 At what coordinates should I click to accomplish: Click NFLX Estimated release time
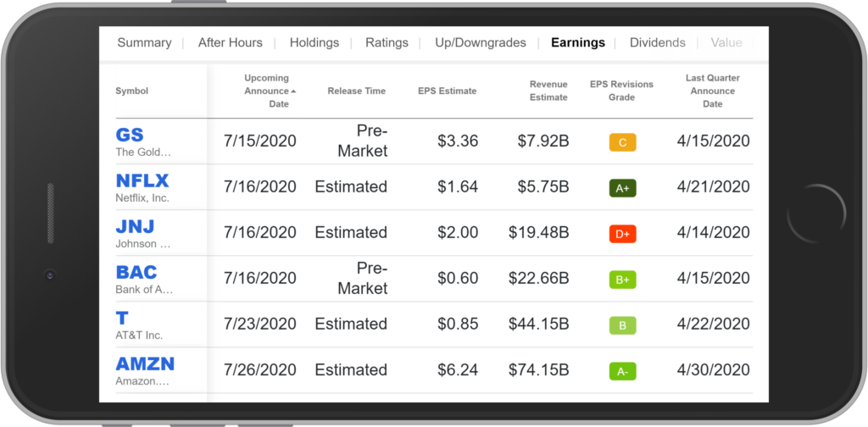pos(351,187)
